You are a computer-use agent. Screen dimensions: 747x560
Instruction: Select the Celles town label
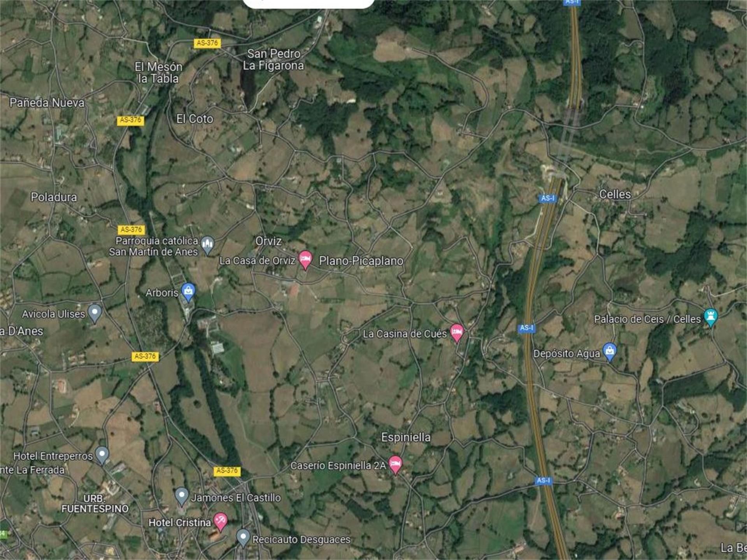coord(615,194)
